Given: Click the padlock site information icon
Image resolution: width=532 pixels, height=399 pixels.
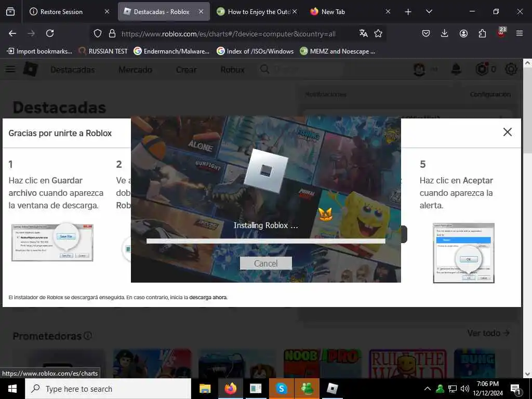Looking at the screenshot, I should pyautogui.click(x=112, y=33).
